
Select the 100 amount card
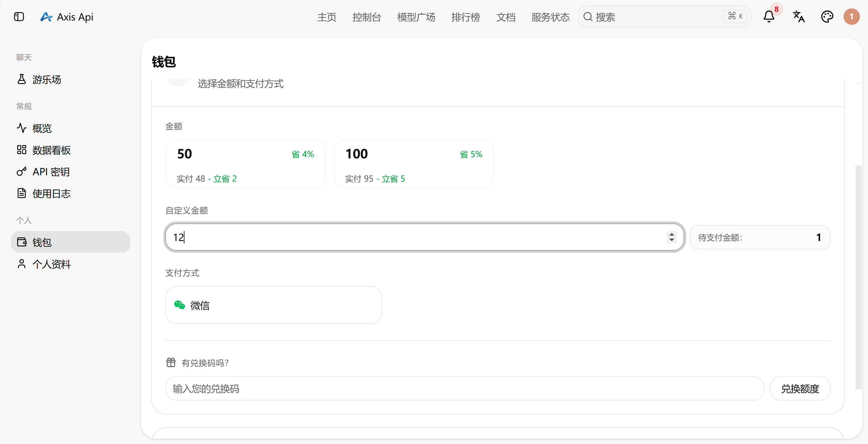click(414, 164)
